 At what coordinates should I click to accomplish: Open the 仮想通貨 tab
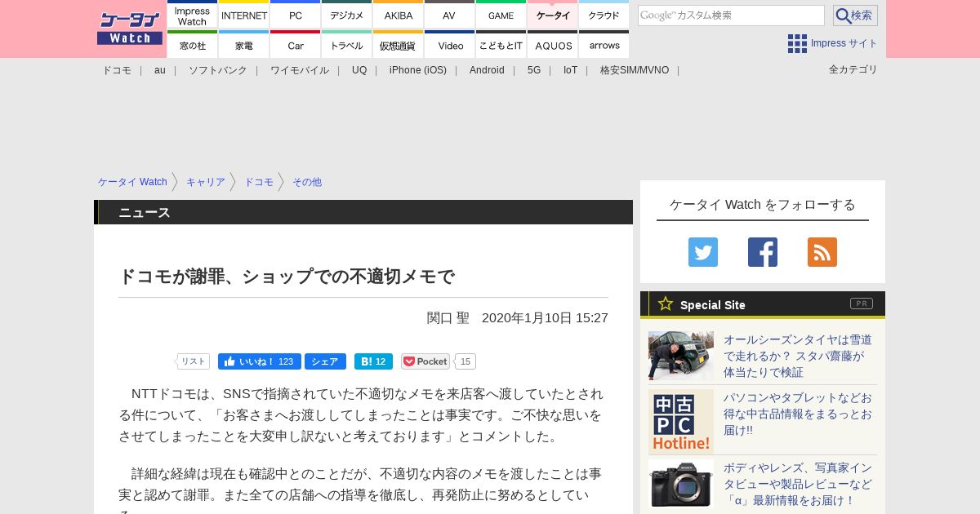pos(399,45)
